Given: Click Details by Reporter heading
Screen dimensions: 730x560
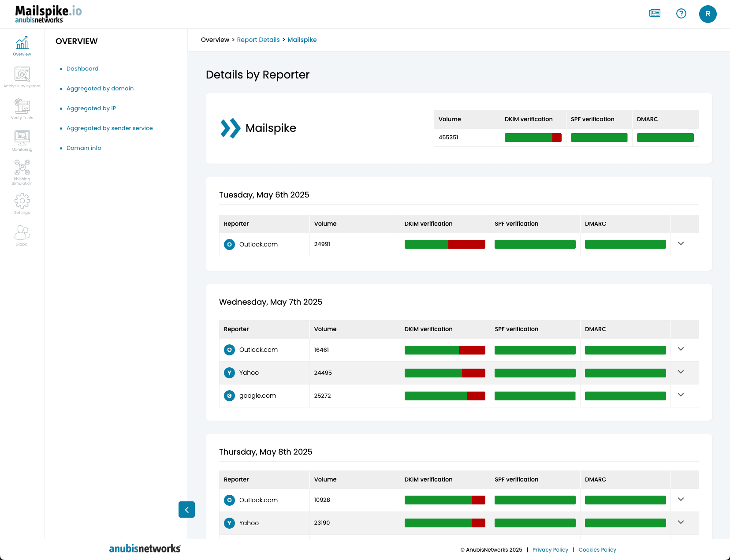Looking at the screenshot, I should point(258,75).
